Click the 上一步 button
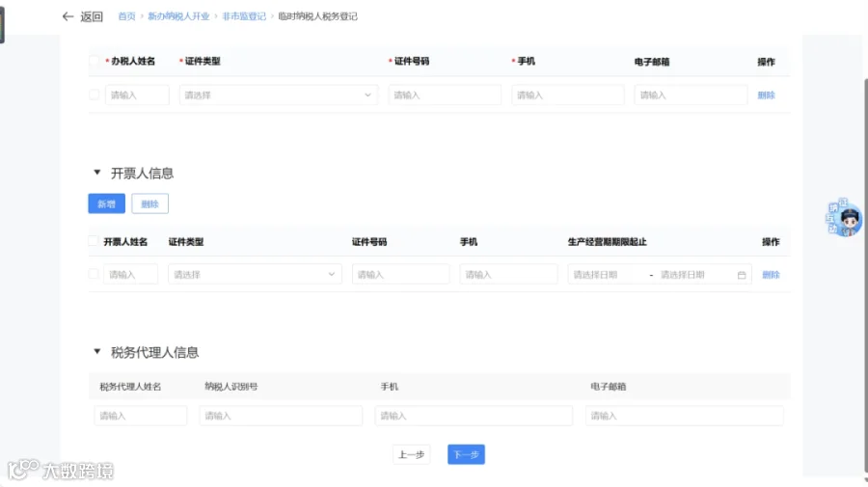 (411, 454)
